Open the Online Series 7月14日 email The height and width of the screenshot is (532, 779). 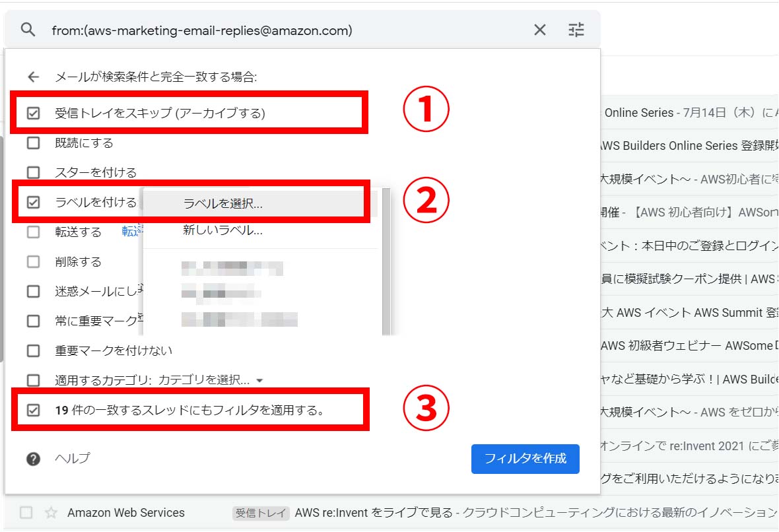pyautogui.click(x=690, y=113)
